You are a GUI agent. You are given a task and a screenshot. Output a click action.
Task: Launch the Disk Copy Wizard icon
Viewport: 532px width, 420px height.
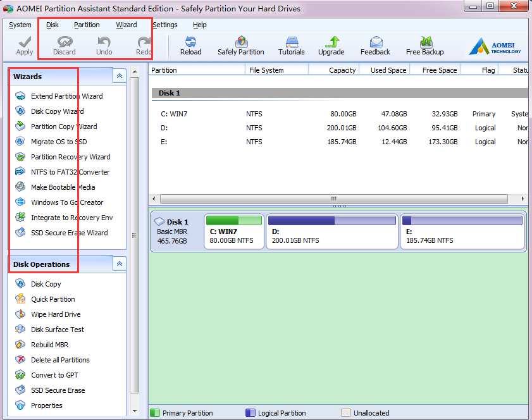(x=20, y=111)
